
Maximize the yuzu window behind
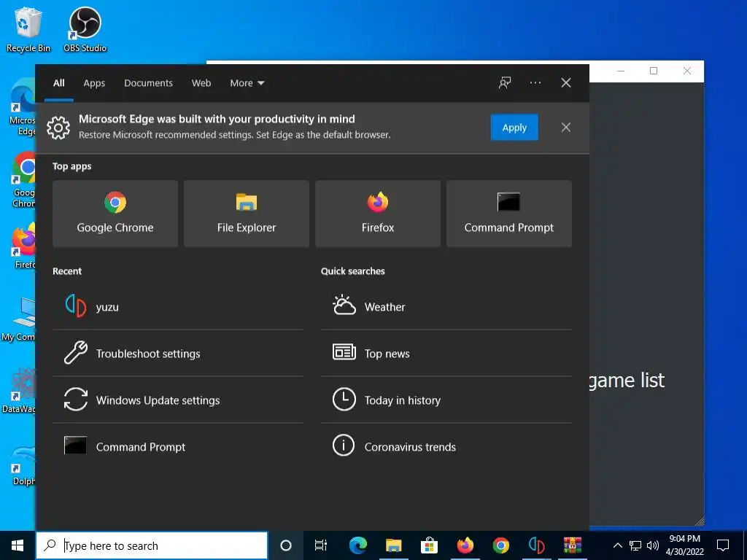(x=654, y=71)
